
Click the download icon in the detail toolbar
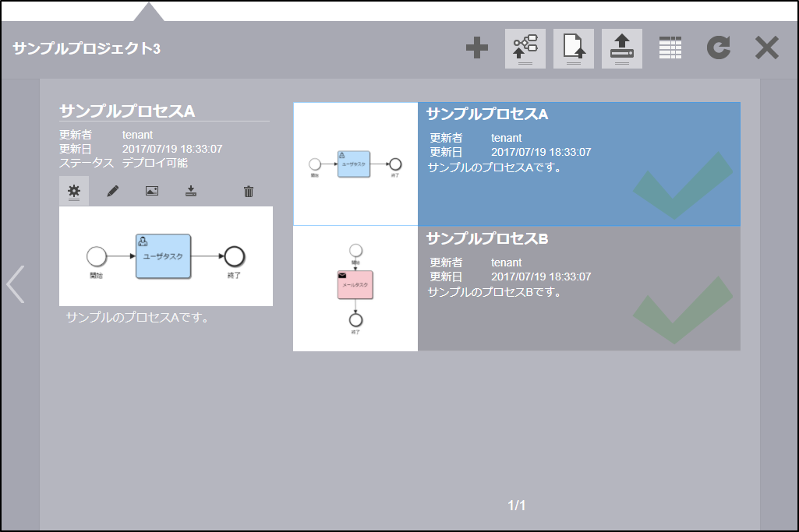point(191,191)
